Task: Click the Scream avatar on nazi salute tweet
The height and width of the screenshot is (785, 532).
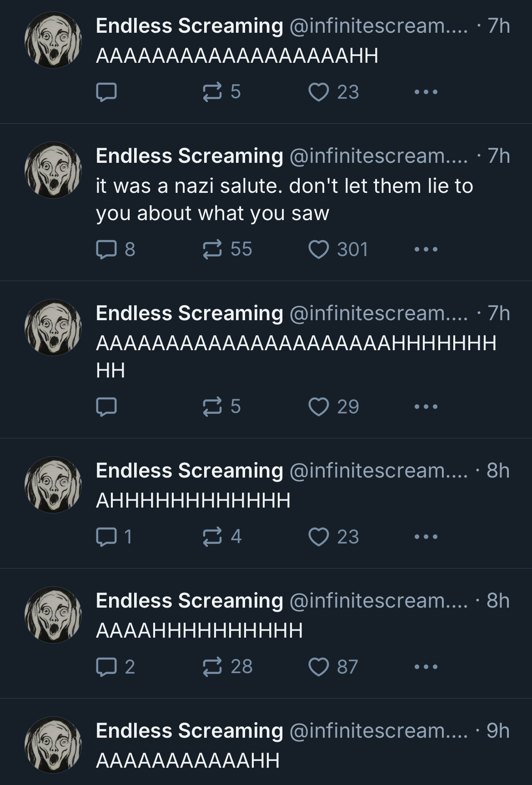Action: [53, 170]
